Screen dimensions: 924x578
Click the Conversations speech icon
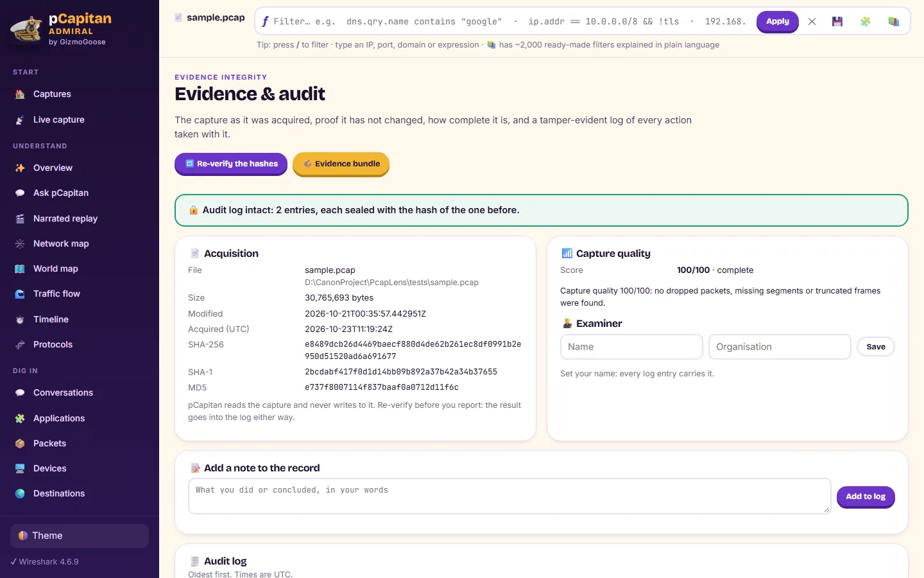point(20,393)
